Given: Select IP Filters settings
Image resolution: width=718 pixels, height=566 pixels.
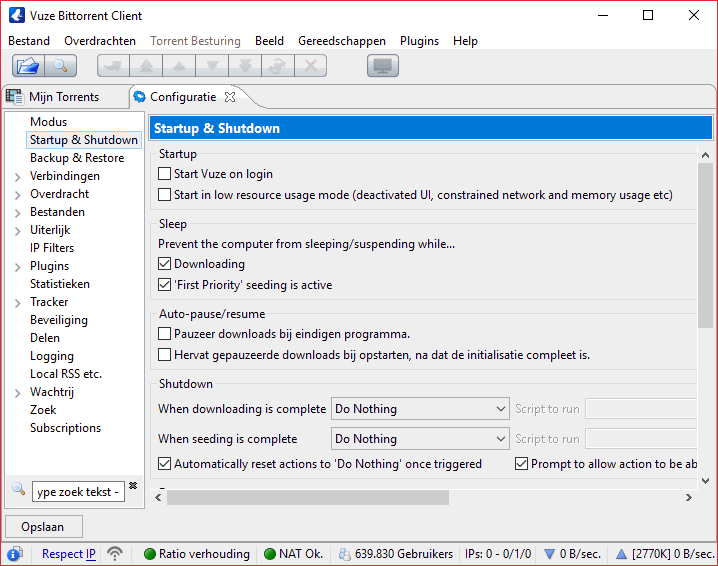Looking at the screenshot, I should (52, 248).
